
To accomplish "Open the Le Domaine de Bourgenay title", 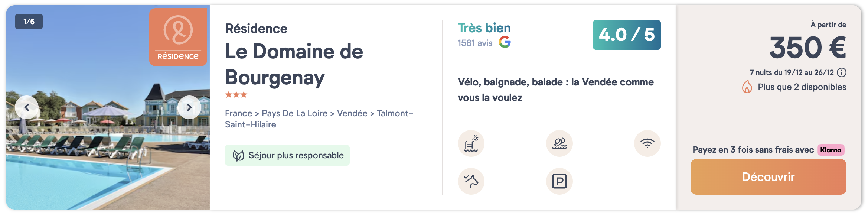I will tap(294, 64).
